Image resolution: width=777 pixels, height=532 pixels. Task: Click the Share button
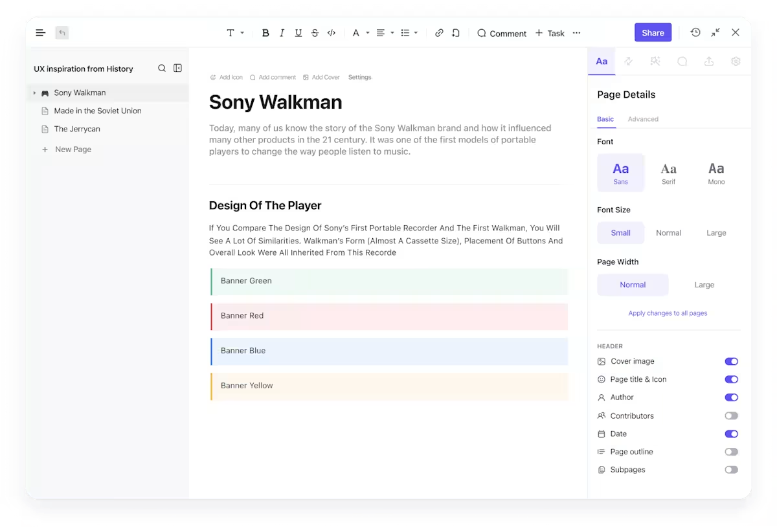[653, 33]
